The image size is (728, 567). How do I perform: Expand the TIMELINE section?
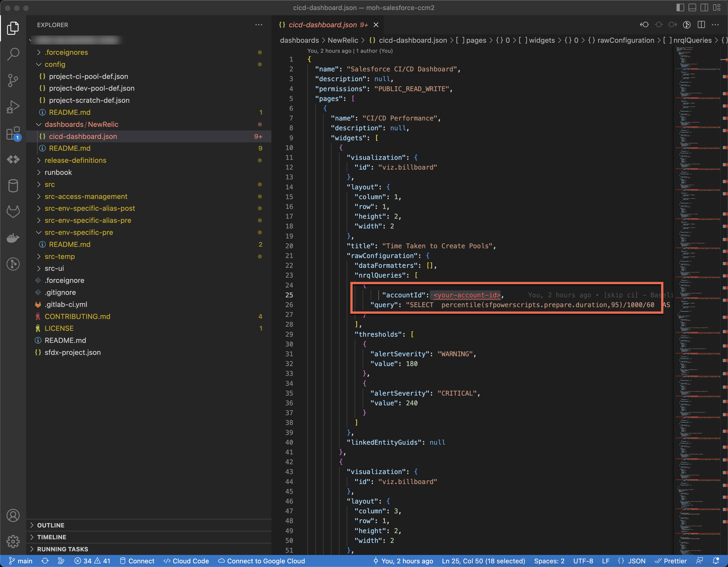coord(149,537)
